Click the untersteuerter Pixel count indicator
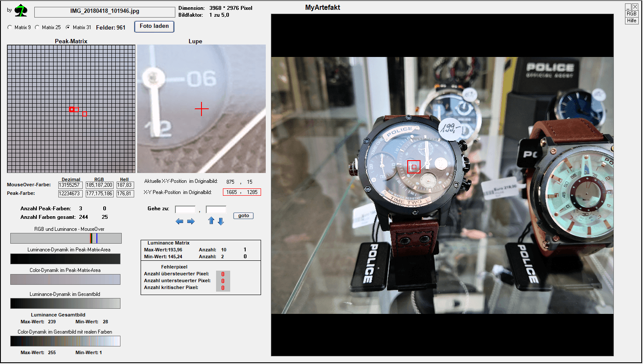The height and width of the screenshot is (364, 643). (223, 281)
